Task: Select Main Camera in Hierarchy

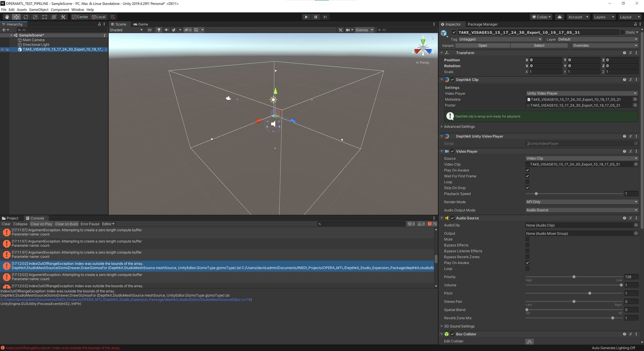Action: (34, 40)
